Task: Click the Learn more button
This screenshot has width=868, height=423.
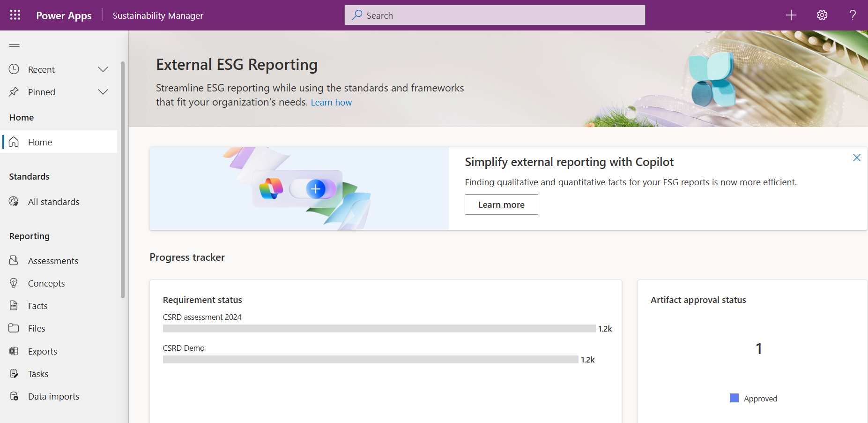Action: [501, 204]
